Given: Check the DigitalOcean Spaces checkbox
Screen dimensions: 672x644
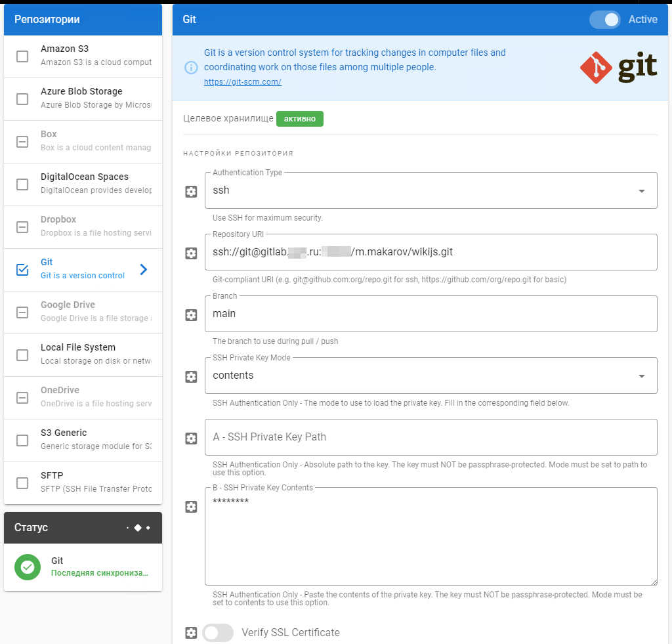Looking at the screenshot, I should coord(22,184).
